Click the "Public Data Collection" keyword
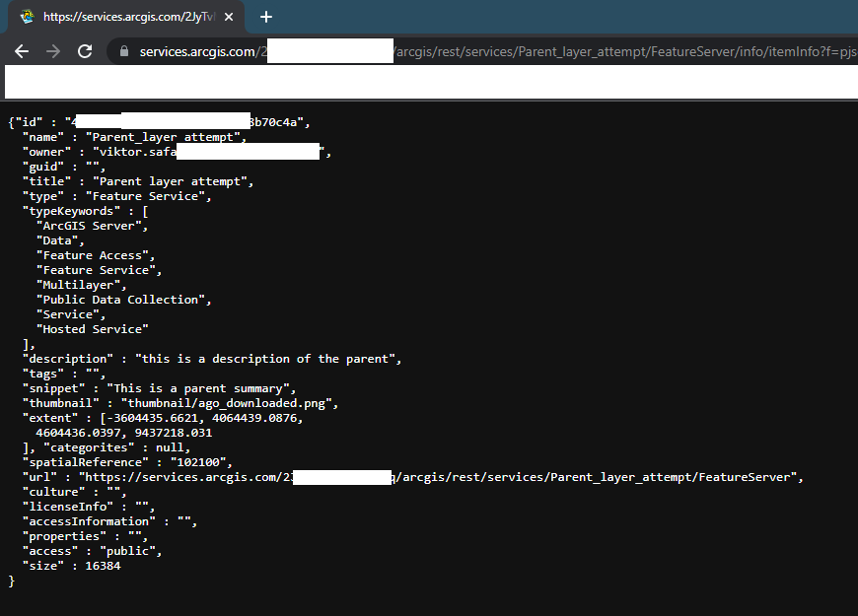858x616 pixels. tap(120, 300)
